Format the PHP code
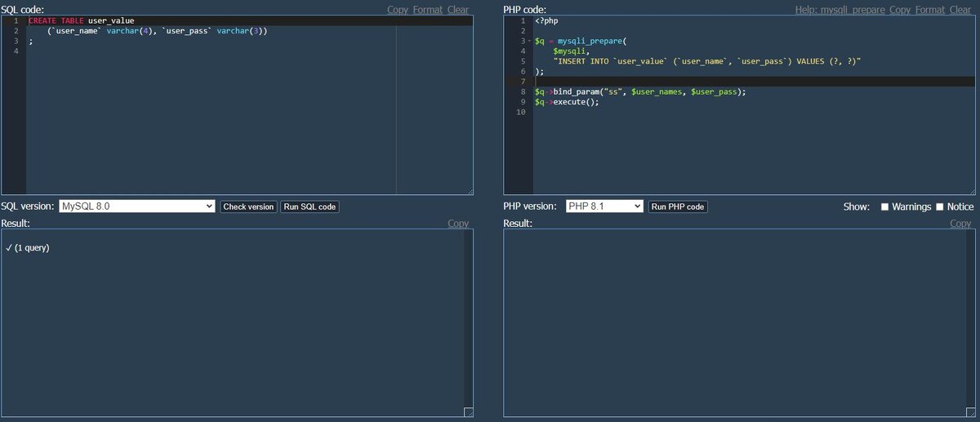 pyautogui.click(x=929, y=10)
